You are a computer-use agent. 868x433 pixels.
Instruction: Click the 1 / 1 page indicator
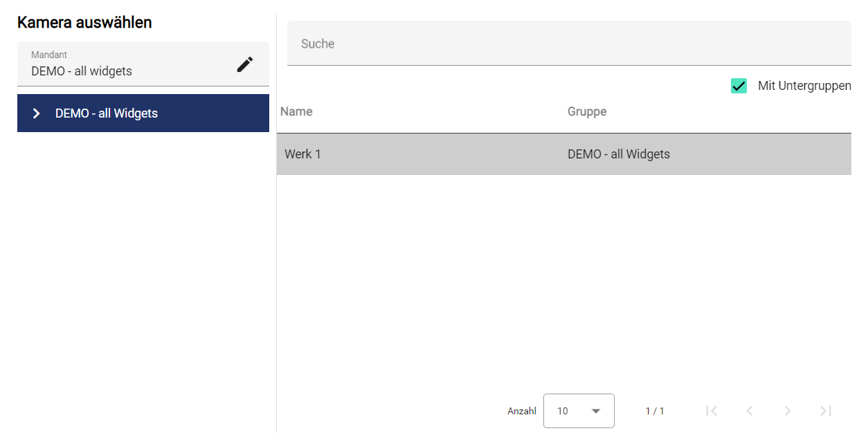coord(654,411)
